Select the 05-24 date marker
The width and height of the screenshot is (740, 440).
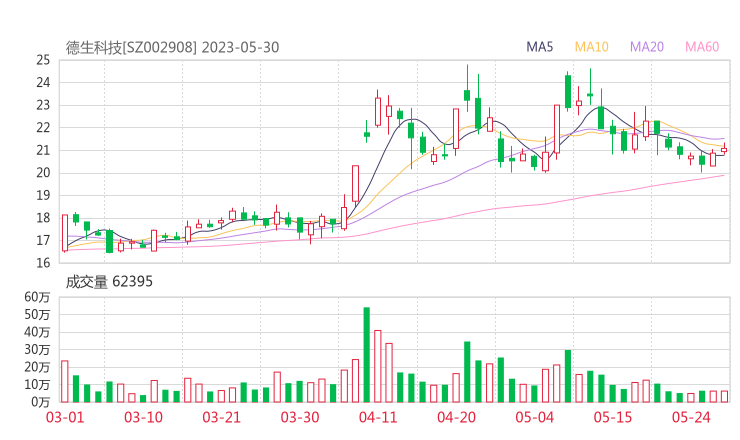pyautogui.click(x=690, y=417)
